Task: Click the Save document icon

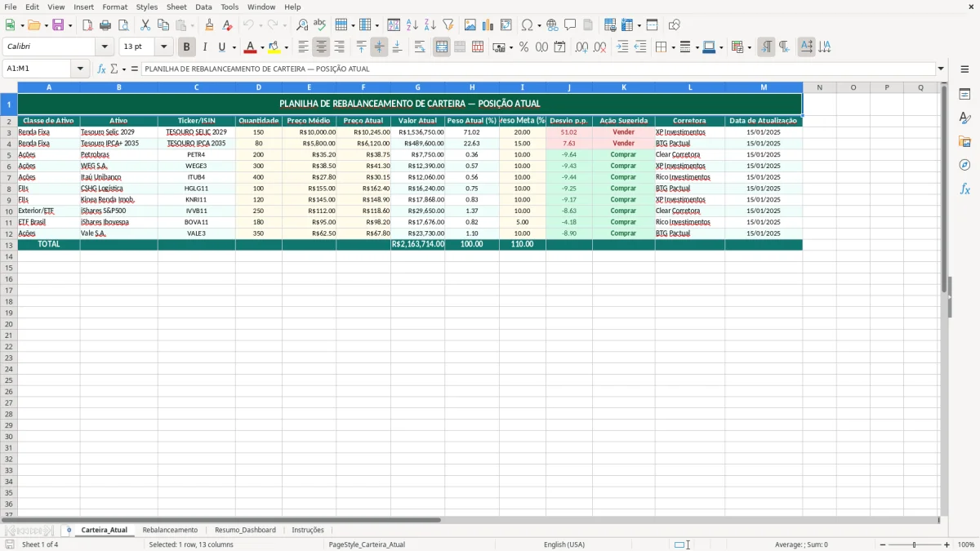Action: tap(58, 25)
